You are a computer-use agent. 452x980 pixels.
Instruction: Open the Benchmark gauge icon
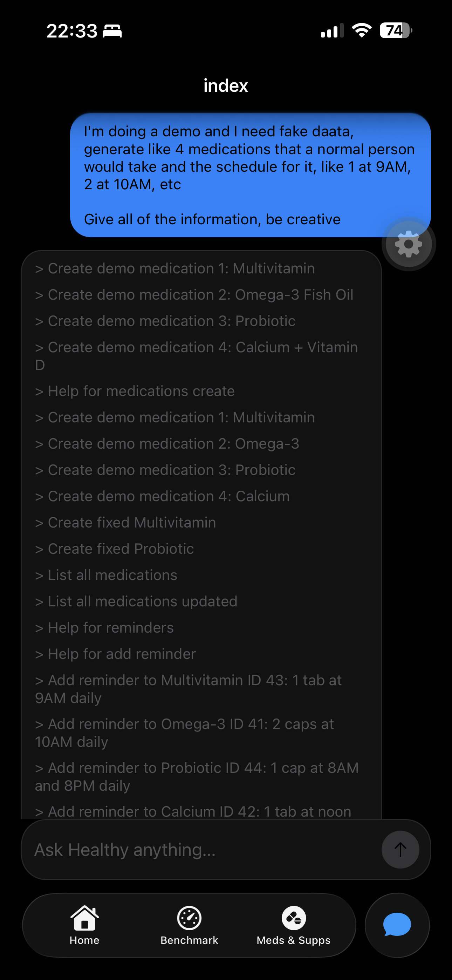click(x=189, y=918)
